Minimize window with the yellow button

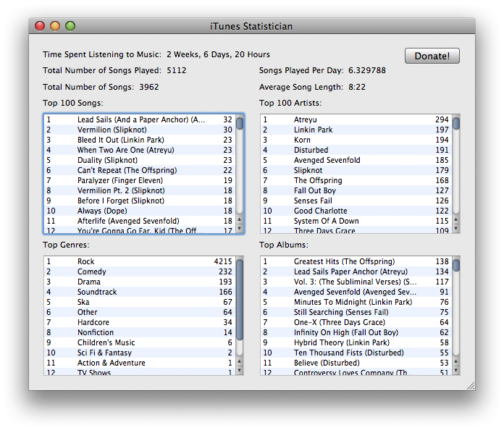click(x=55, y=26)
